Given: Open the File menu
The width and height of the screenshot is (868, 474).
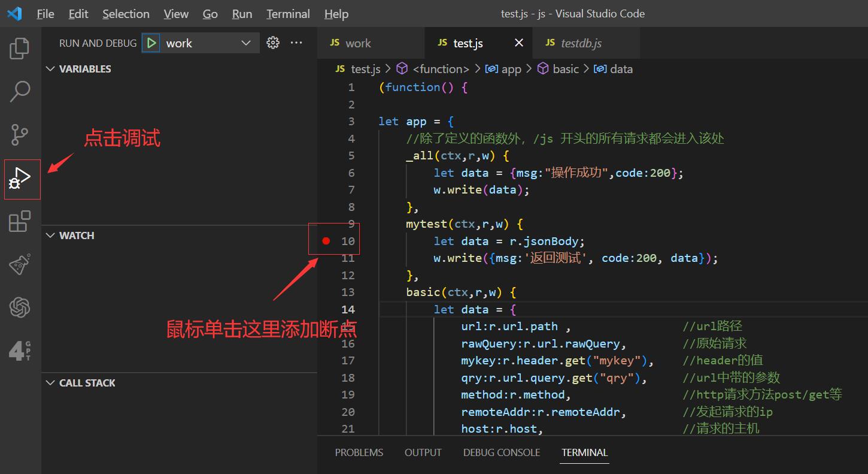Looking at the screenshot, I should (45, 14).
